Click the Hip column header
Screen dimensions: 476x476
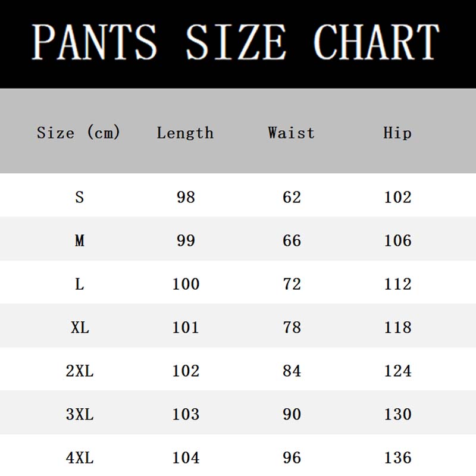click(397, 133)
